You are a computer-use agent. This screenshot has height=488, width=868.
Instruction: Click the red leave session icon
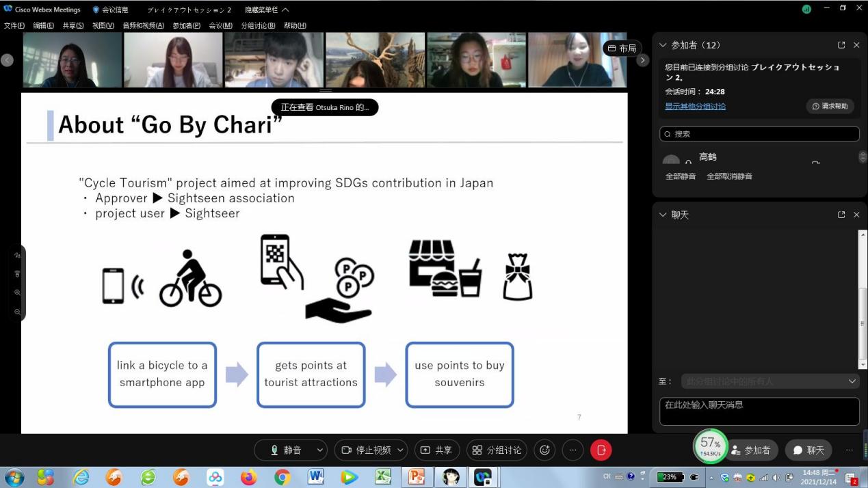tap(601, 450)
